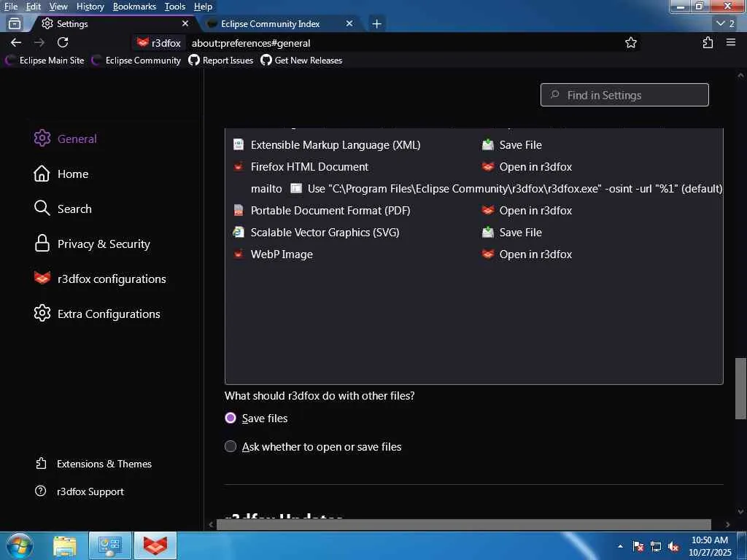747x560 pixels.
Task: Click the Firefox View icon in tab bar
Action: click(15, 23)
